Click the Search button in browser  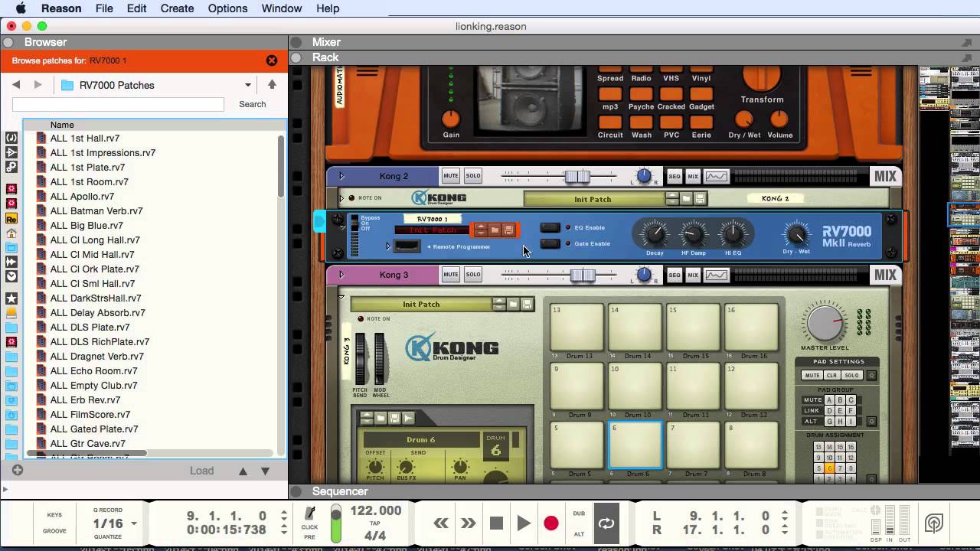tap(253, 104)
